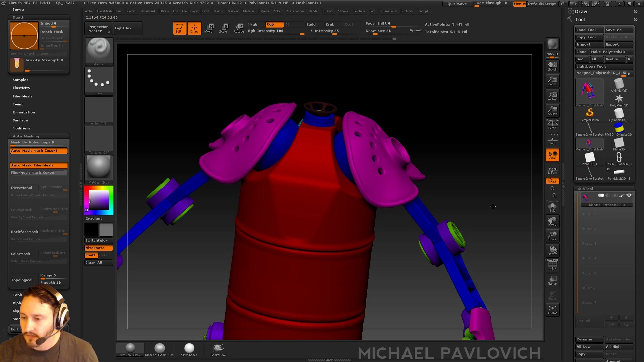Open the Standard brush thumbnail

pos(99,52)
